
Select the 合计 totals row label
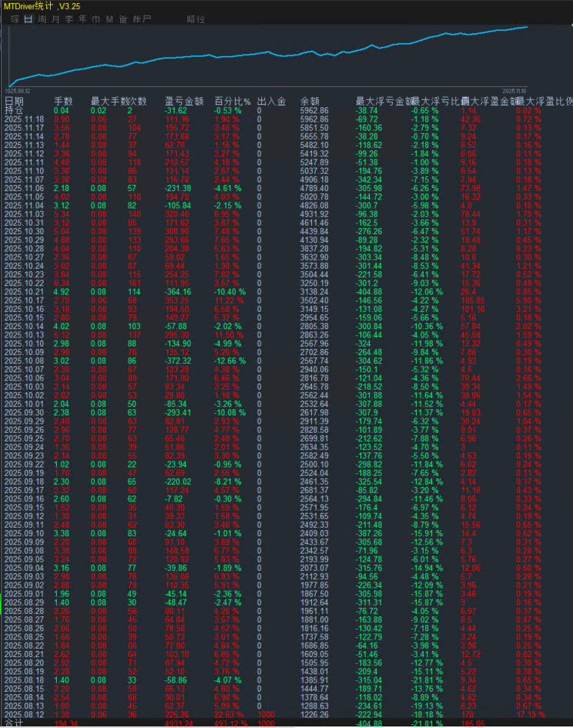(x=14, y=723)
